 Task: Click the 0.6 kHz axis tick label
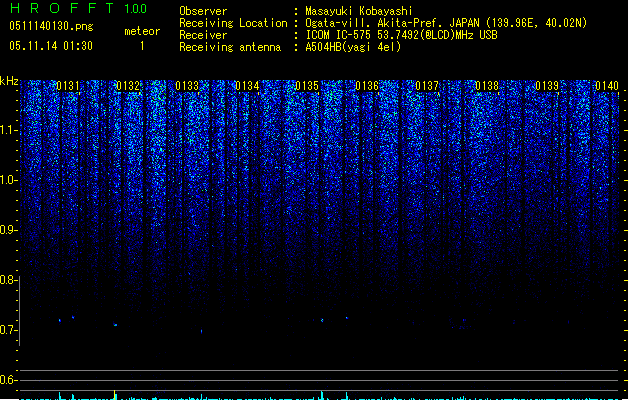point(8,380)
